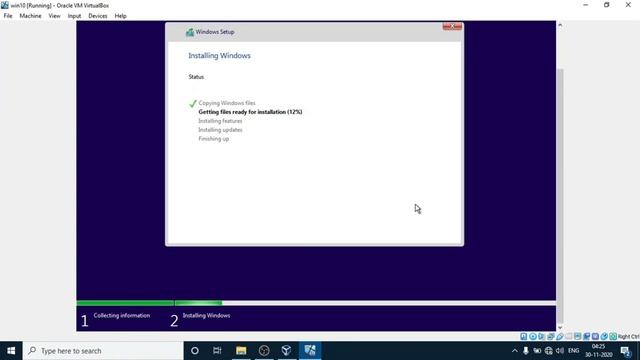Click the Windows Setup title icon
The height and width of the screenshot is (360, 640).
[x=190, y=32]
